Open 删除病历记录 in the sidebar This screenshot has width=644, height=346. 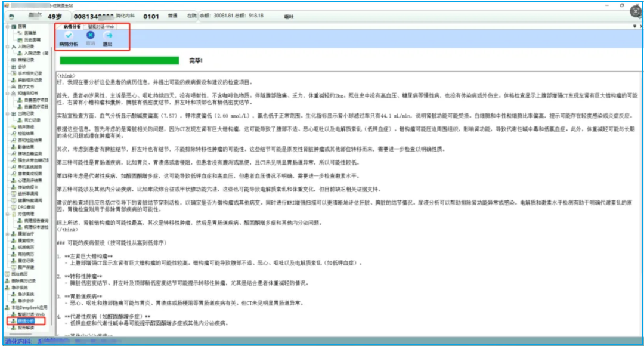pyautogui.click(x=27, y=280)
